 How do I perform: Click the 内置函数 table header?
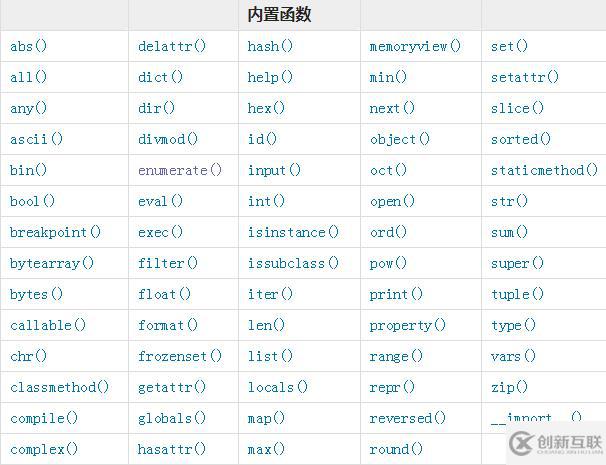pyautogui.click(x=279, y=15)
